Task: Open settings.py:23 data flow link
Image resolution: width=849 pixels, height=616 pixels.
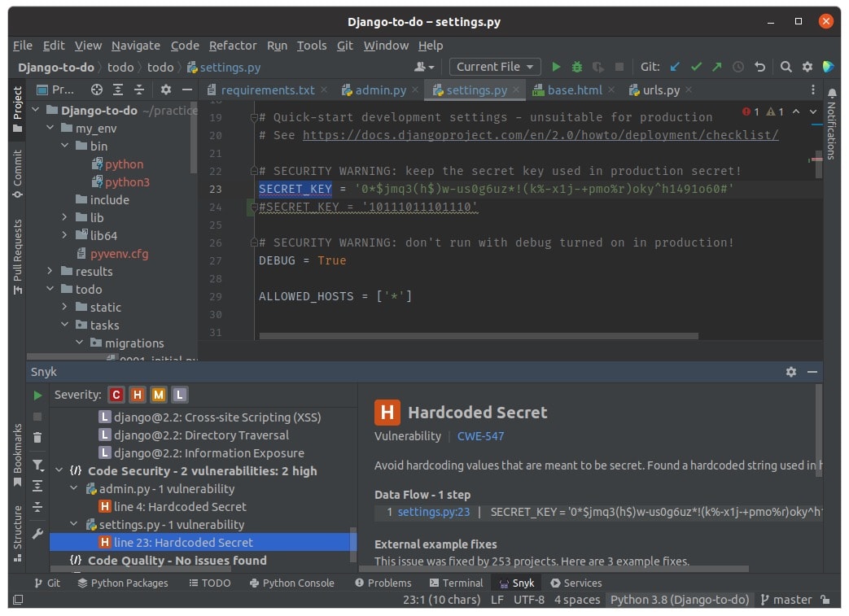Action: pyautogui.click(x=434, y=512)
